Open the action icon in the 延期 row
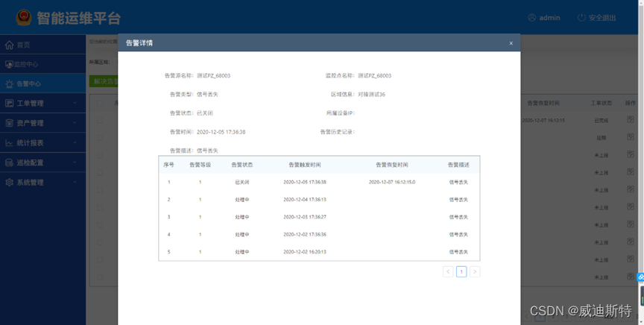The width and height of the screenshot is (644, 325). tap(631, 137)
